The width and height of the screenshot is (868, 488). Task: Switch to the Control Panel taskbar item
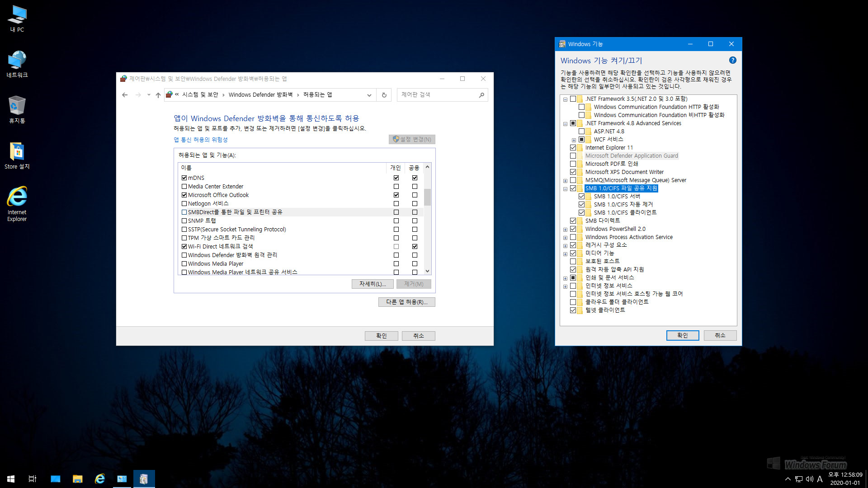[122, 479]
